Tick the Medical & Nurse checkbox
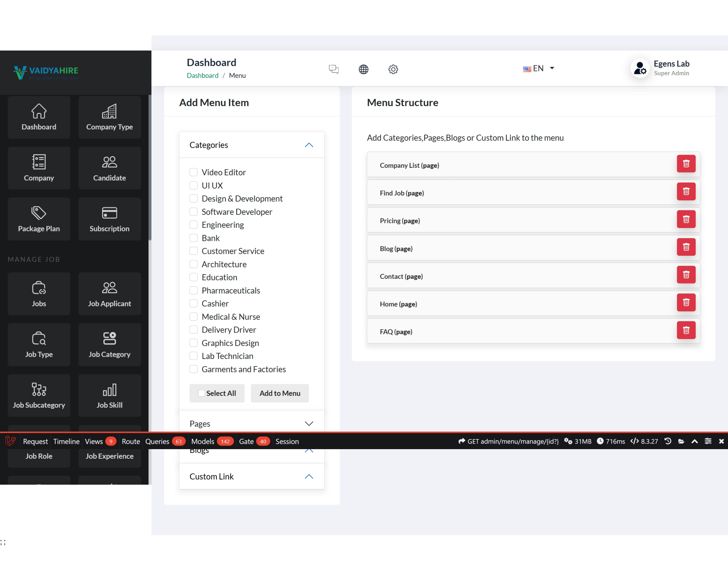This screenshot has width=728, height=563. [193, 317]
